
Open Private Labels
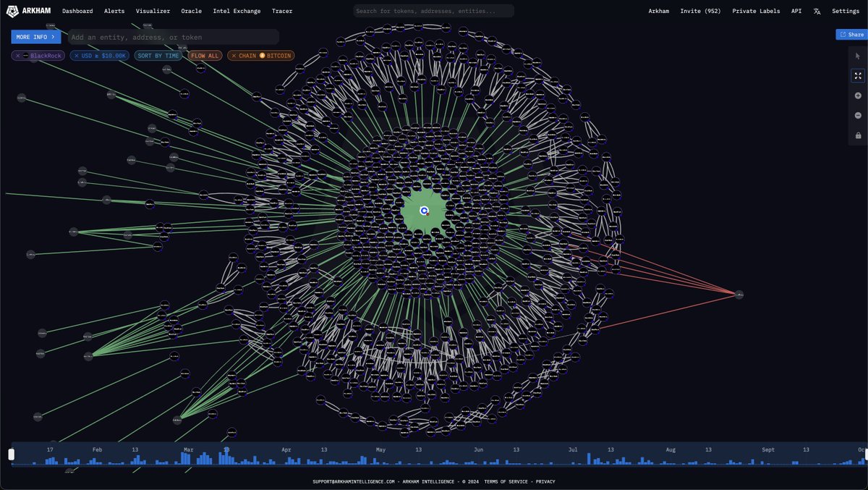pos(756,11)
